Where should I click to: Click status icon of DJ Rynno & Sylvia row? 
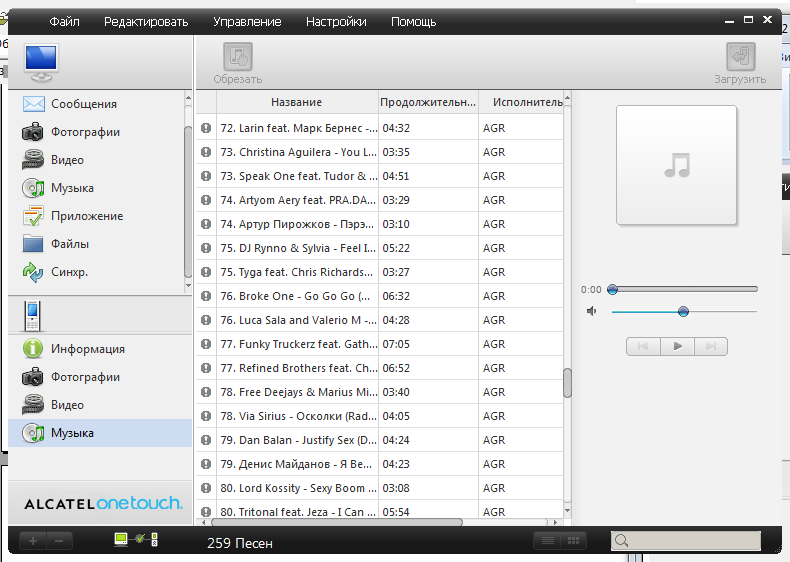[206, 248]
